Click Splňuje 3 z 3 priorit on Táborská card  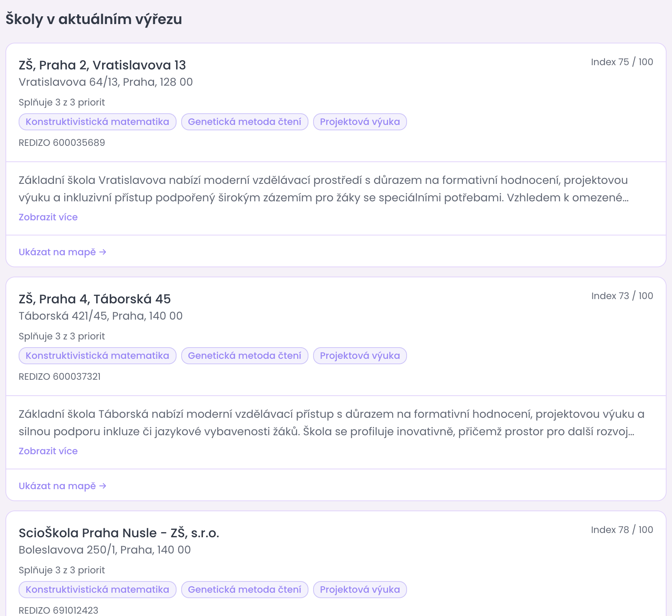[x=62, y=336]
